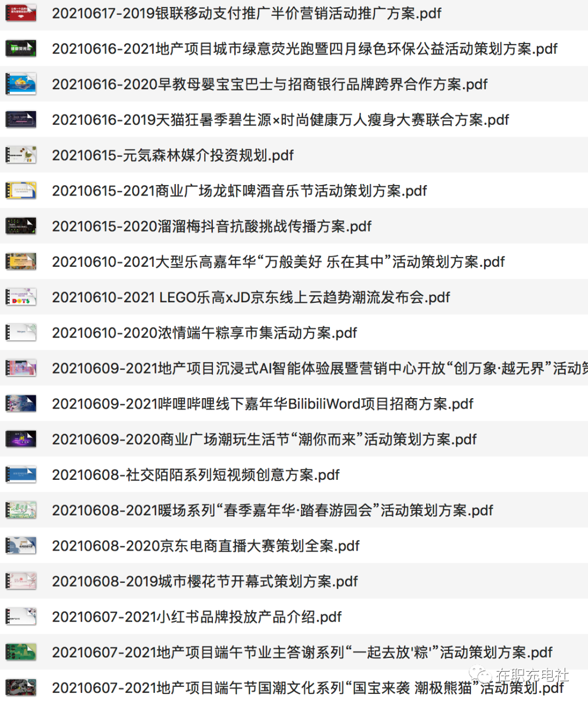Viewport: 588px width, 701px height.
Task: Select 端午节业主答谢系列“一起去放'粽'” file
Action: tap(302, 652)
